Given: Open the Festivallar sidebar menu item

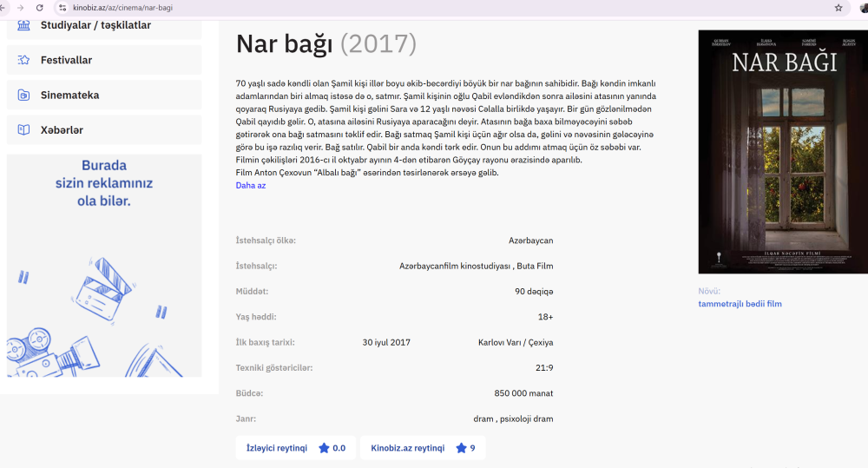Looking at the screenshot, I should (x=66, y=60).
